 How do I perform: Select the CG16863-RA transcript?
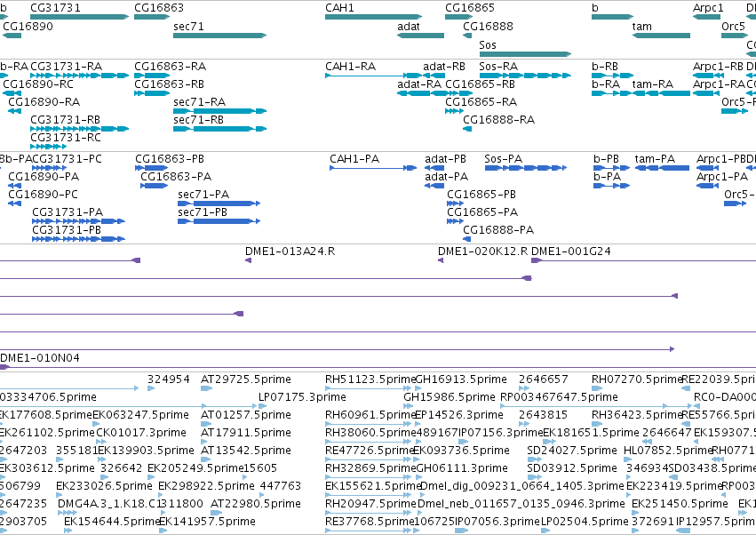click(152, 76)
